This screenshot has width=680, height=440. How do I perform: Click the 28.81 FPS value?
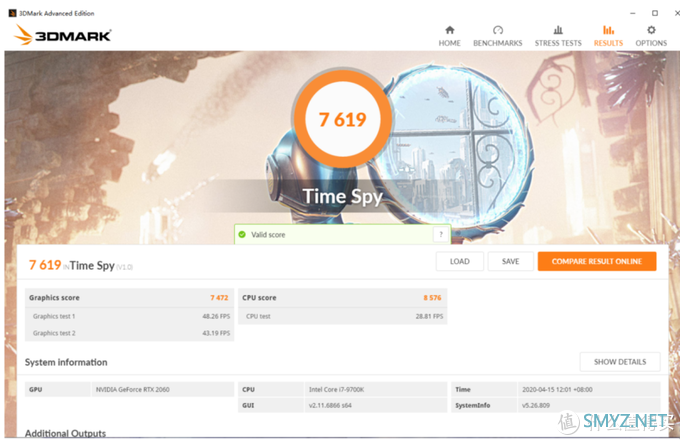click(429, 316)
